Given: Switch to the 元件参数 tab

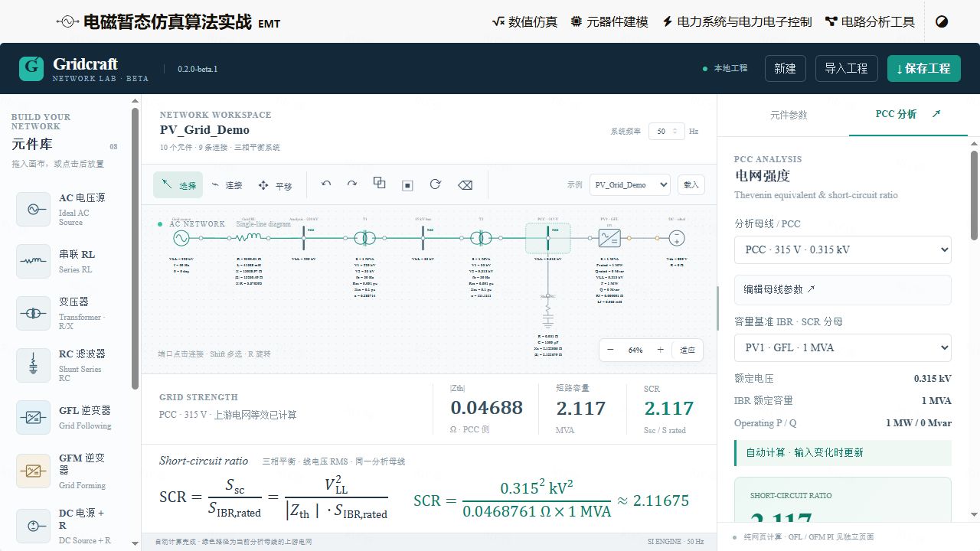Looking at the screenshot, I should pyautogui.click(x=789, y=115).
